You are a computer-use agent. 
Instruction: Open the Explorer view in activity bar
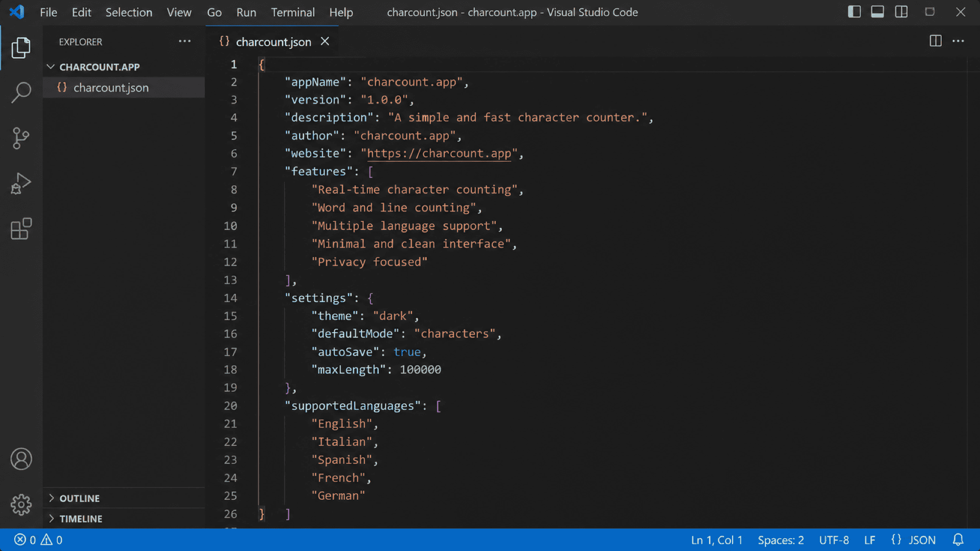pyautogui.click(x=21, y=48)
